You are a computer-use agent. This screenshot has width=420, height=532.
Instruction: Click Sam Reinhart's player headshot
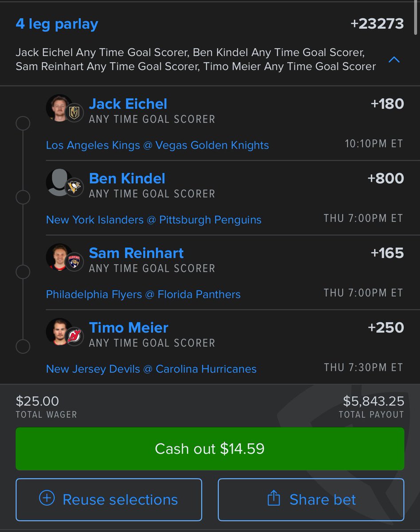[x=58, y=255]
